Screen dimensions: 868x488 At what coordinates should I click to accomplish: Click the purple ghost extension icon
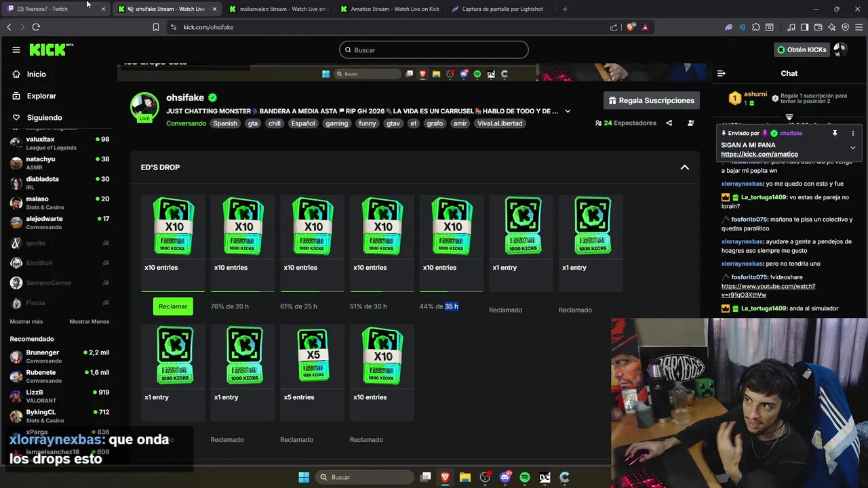click(729, 27)
